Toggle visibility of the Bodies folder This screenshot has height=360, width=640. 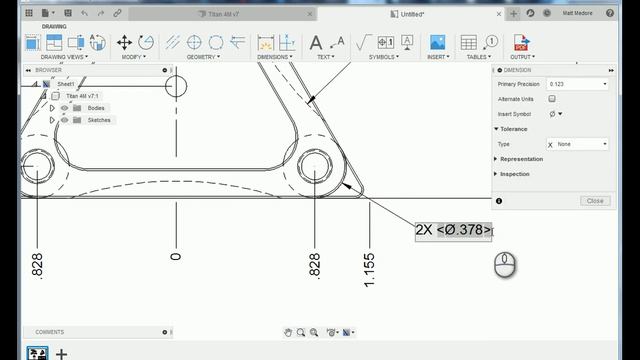[x=64, y=108]
